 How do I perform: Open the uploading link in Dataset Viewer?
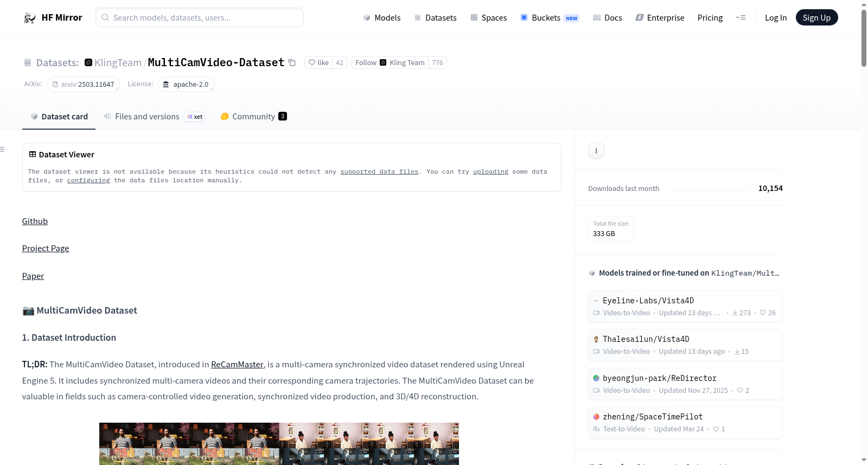click(490, 171)
